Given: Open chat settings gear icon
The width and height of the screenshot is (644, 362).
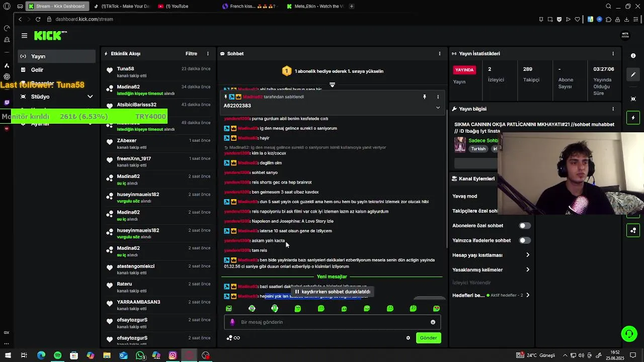Looking at the screenshot, I should 408,338.
